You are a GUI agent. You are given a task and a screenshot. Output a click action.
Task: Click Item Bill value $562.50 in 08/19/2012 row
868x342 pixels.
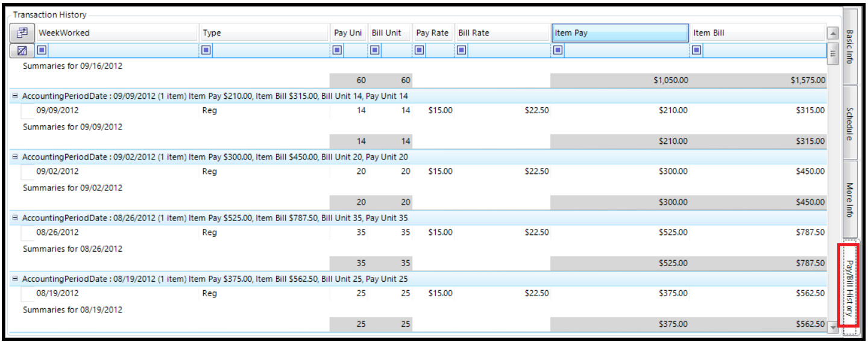(x=810, y=294)
